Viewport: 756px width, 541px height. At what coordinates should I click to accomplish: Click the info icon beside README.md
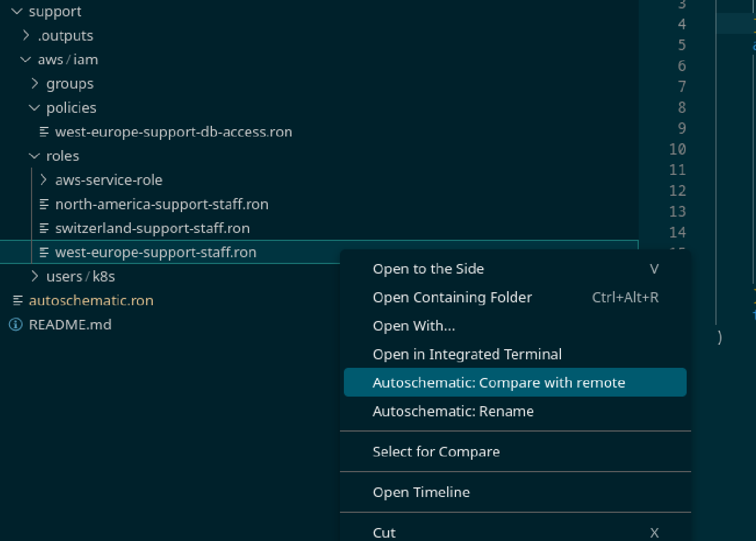point(16,325)
